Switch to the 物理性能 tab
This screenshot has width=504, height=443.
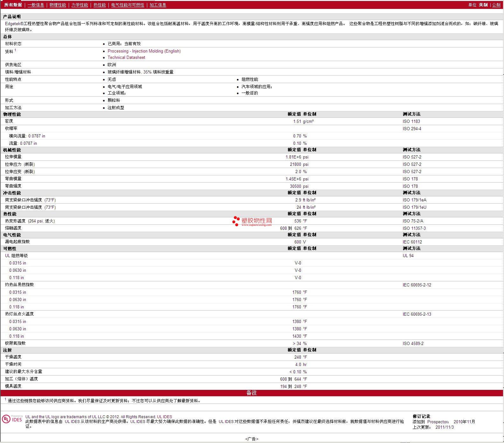58,5
